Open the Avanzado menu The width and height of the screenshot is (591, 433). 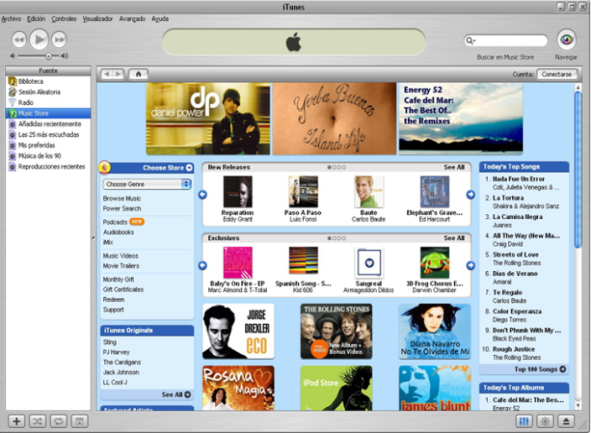[x=132, y=19]
